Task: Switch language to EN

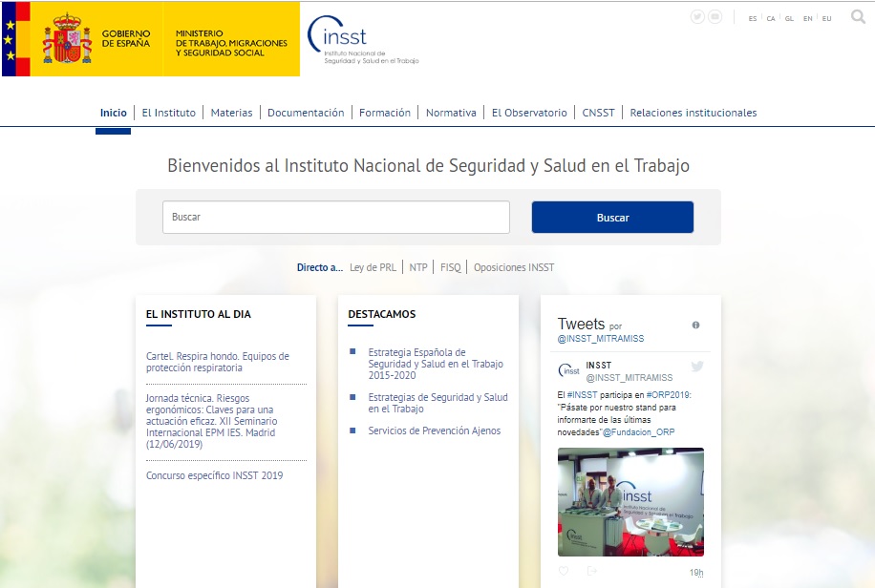Action: point(808,18)
